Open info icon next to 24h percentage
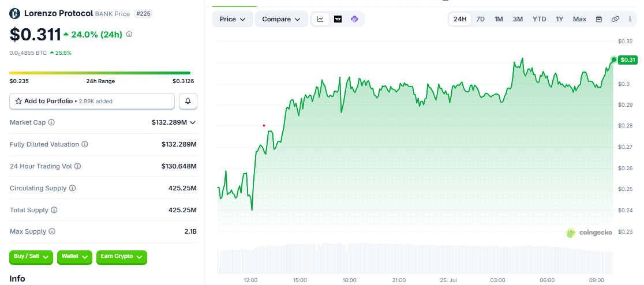The height and width of the screenshot is (285, 644). click(129, 35)
